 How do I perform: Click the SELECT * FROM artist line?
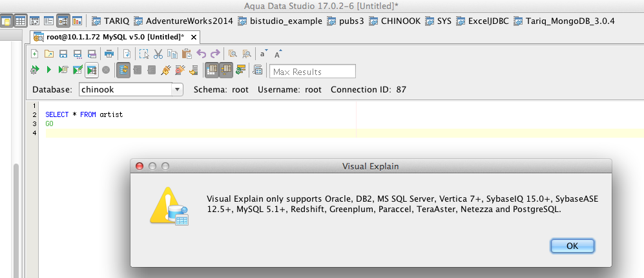pos(84,114)
